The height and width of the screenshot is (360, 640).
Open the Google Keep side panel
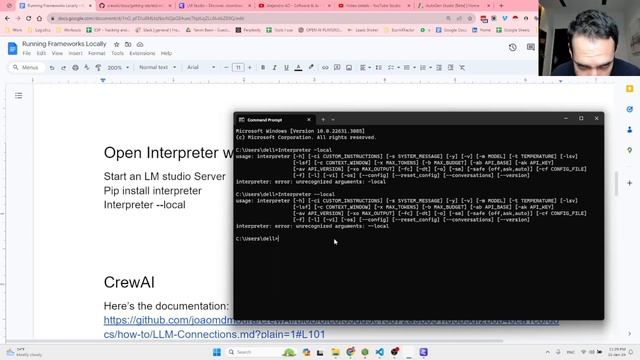pos(629,89)
